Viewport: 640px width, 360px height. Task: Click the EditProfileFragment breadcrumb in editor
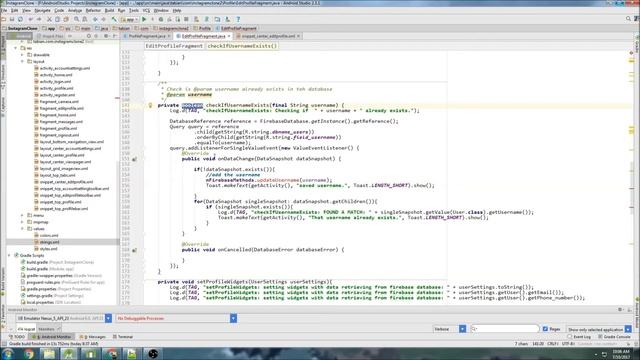point(174,46)
